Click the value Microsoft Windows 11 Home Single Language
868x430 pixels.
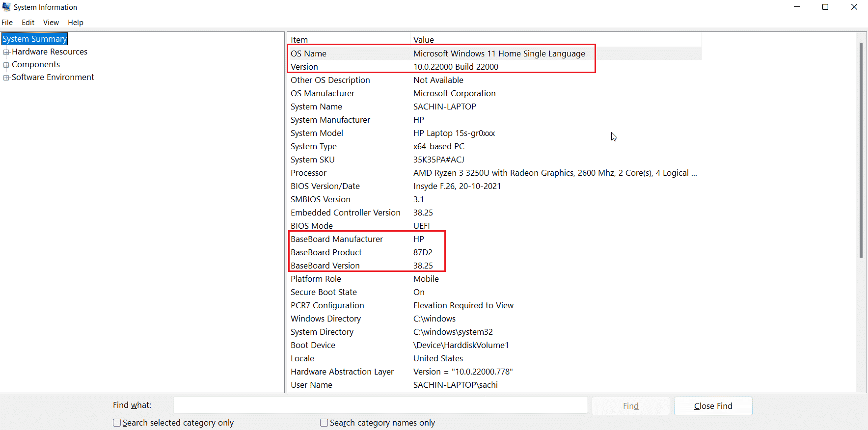point(499,54)
